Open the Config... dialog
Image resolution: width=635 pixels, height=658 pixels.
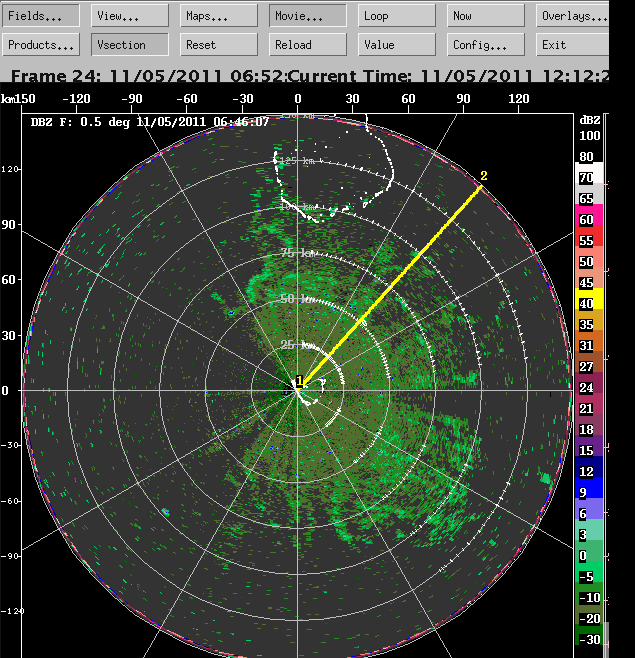486,44
